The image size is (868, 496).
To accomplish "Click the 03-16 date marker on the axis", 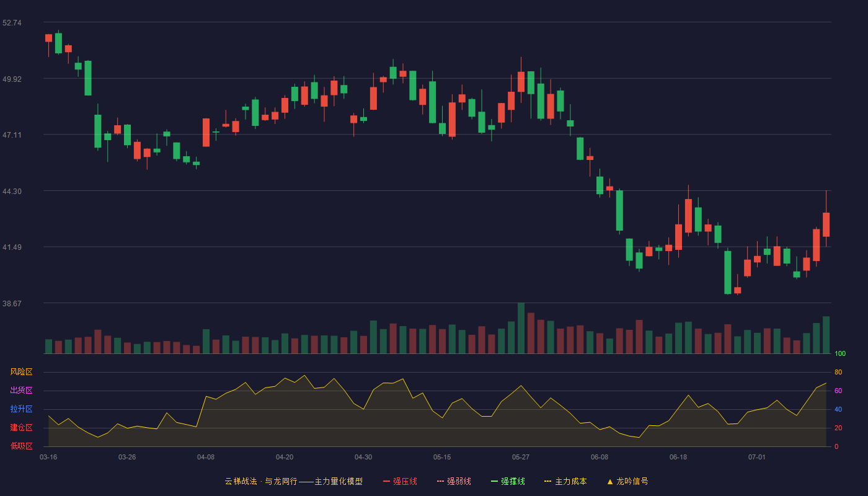I will click(x=48, y=457).
